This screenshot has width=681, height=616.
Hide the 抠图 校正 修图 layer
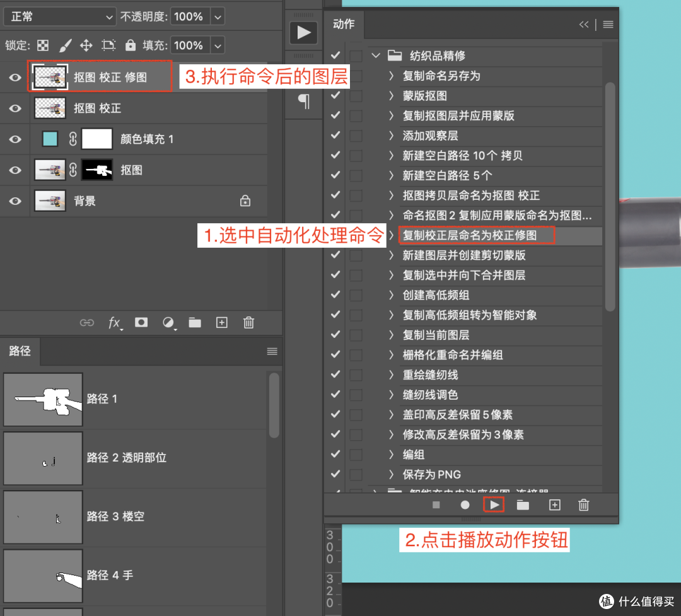(x=15, y=78)
